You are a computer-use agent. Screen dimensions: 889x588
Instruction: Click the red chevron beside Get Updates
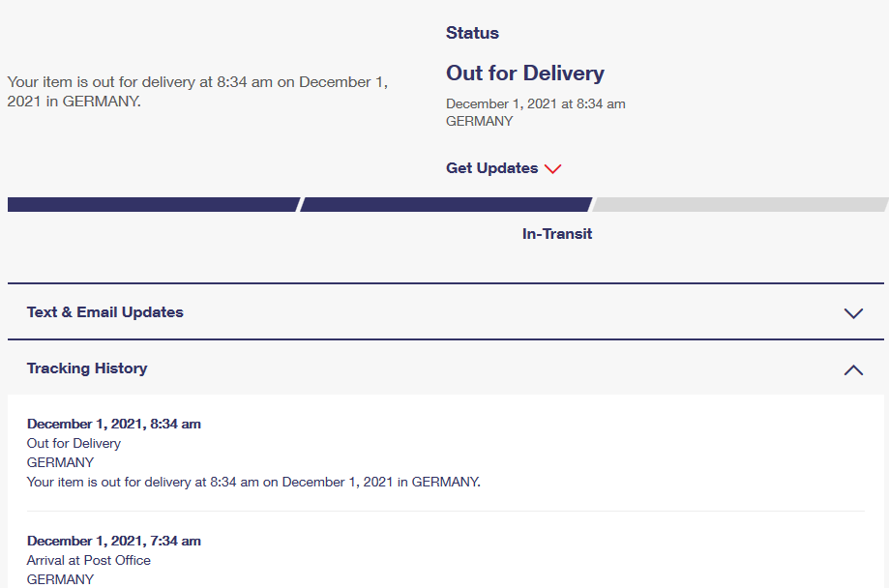[x=552, y=169]
